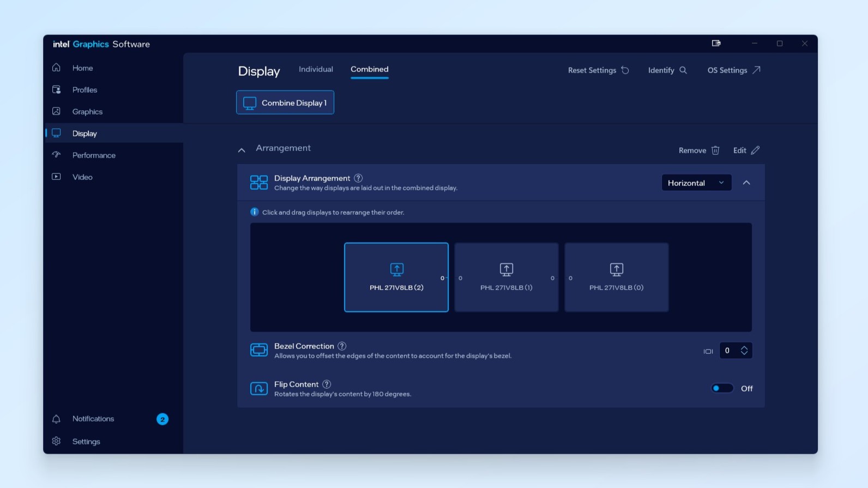Screen dimensions: 868x488
Task: Open Notifications in the sidebar
Action: (113, 419)
